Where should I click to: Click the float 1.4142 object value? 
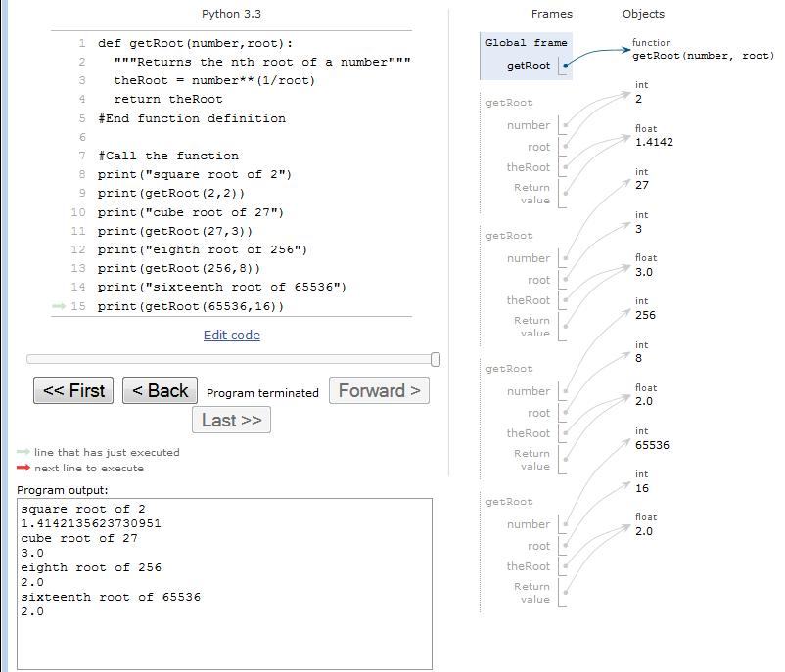[654, 142]
